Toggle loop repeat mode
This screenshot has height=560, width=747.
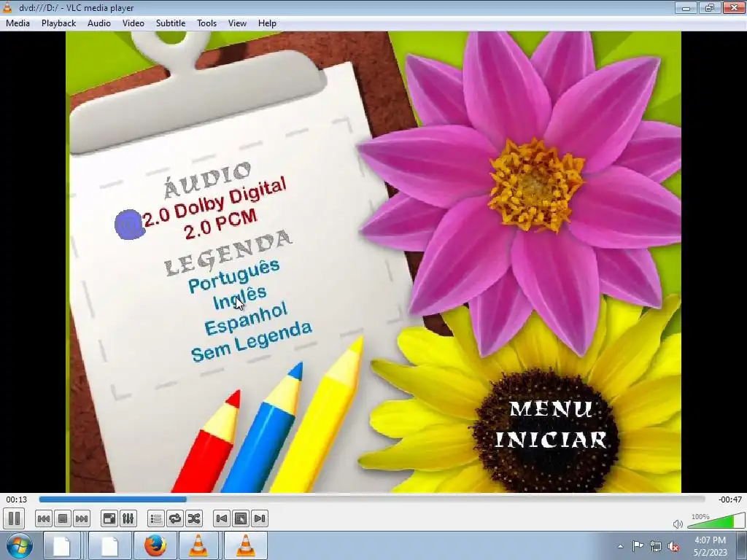(x=175, y=518)
